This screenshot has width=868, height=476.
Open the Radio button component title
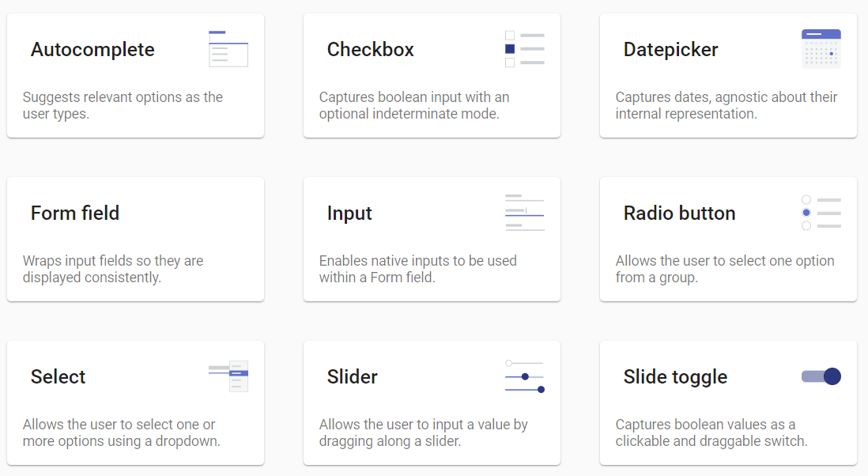(x=679, y=213)
